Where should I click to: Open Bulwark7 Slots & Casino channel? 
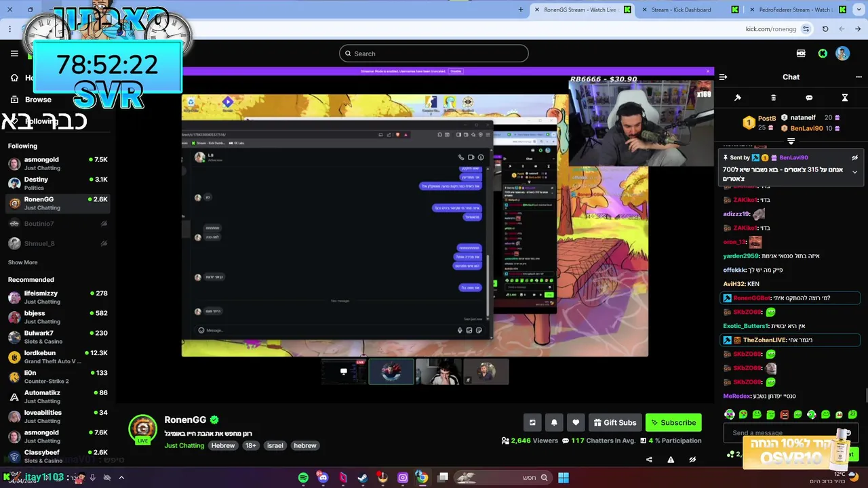click(x=58, y=337)
